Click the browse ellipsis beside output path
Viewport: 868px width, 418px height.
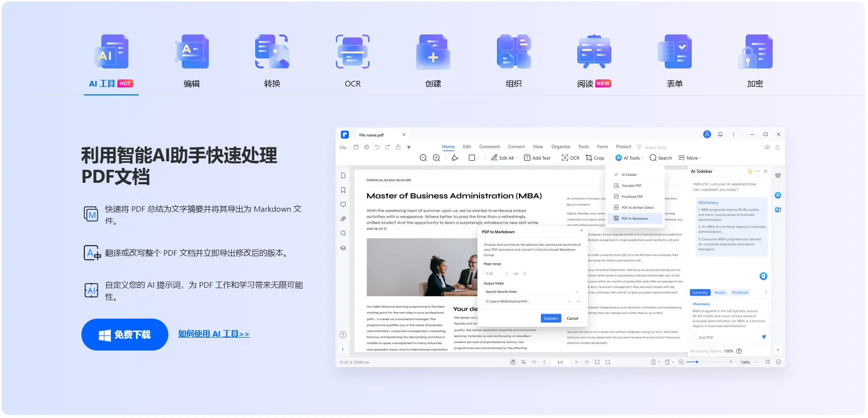pos(578,302)
